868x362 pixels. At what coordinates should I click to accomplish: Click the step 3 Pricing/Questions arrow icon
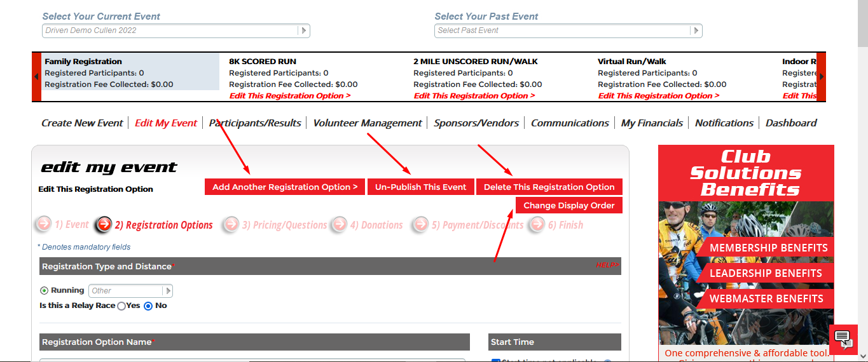[231, 224]
